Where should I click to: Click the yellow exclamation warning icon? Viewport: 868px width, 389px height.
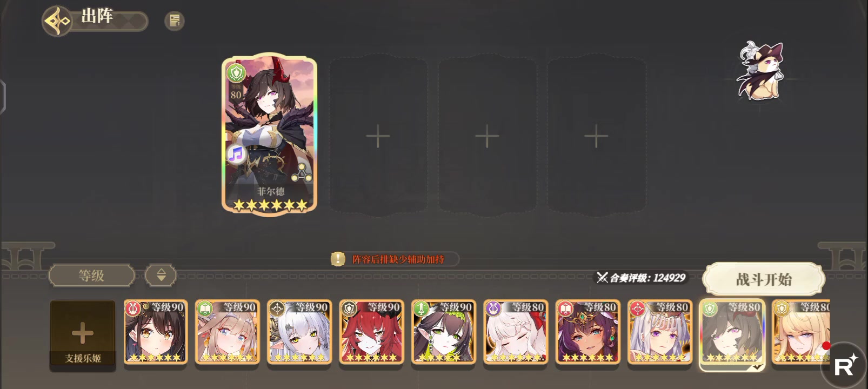(x=338, y=259)
